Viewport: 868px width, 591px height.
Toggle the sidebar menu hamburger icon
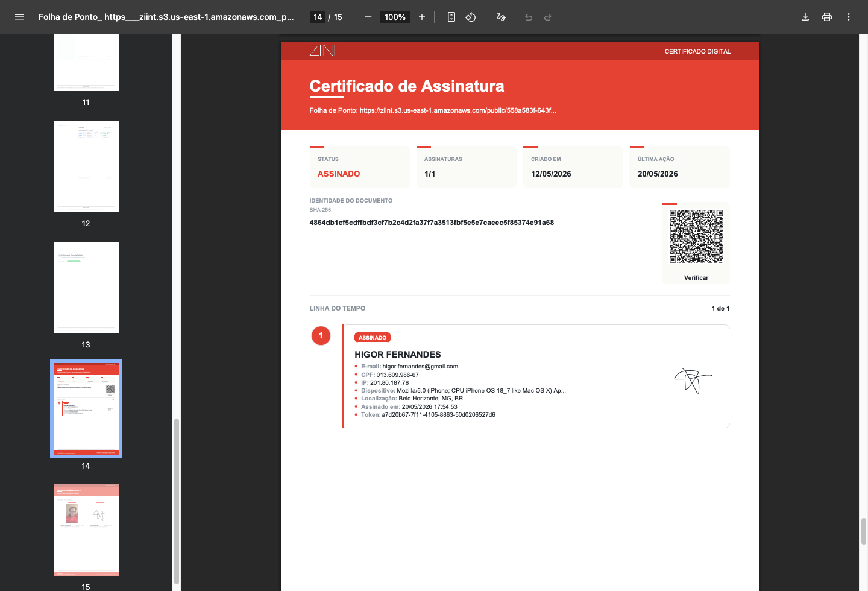pyautogui.click(x=19, y=17)
